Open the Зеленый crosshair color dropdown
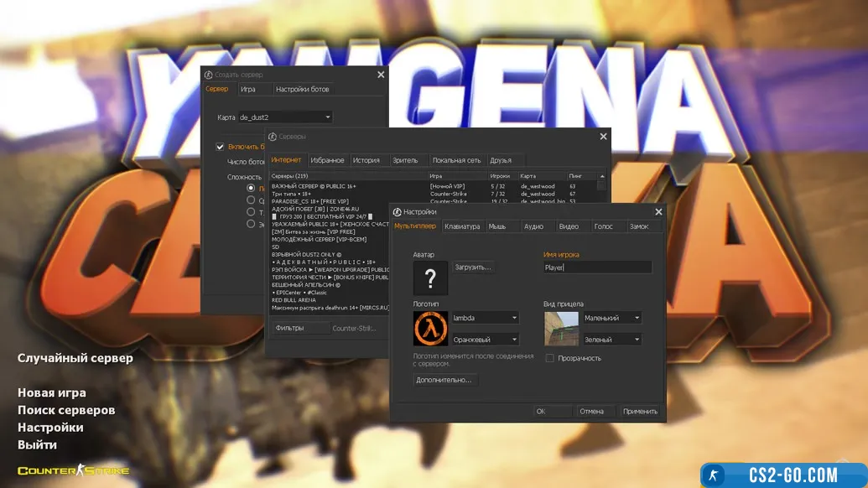868x488 pixels. coord(612,340)
